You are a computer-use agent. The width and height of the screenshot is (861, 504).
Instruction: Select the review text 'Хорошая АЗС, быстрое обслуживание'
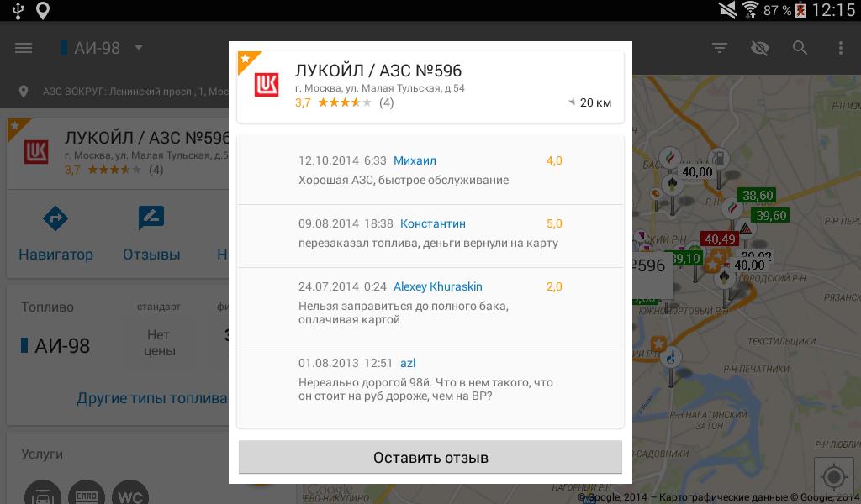click(404, 180)
